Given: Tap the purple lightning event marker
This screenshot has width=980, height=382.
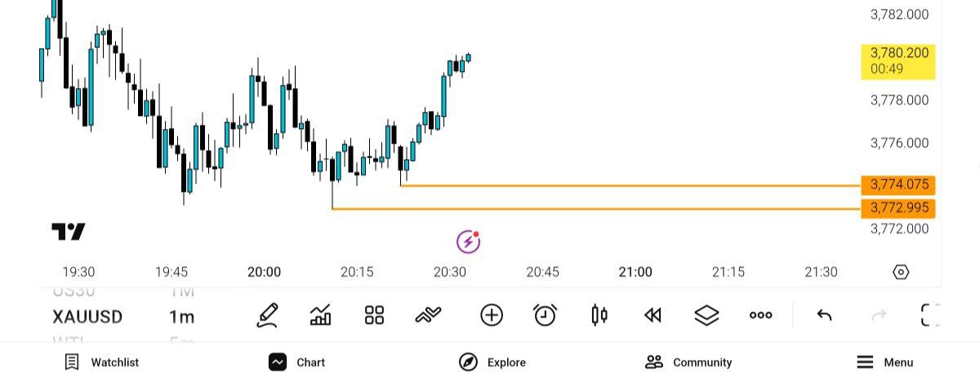Looking at the screenshot, I should [467, 241].
